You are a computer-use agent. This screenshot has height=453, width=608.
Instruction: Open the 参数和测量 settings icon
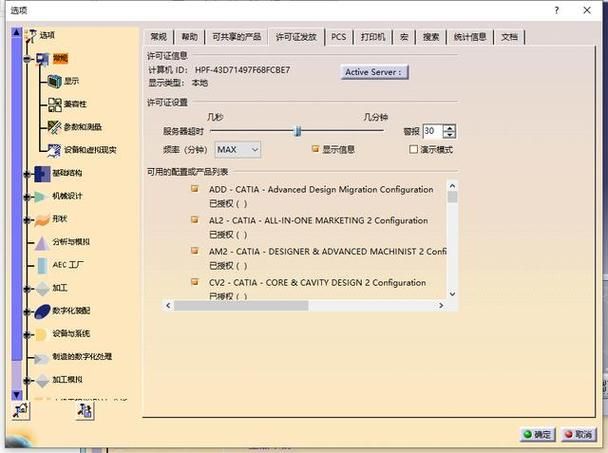[x=55, y=127]
